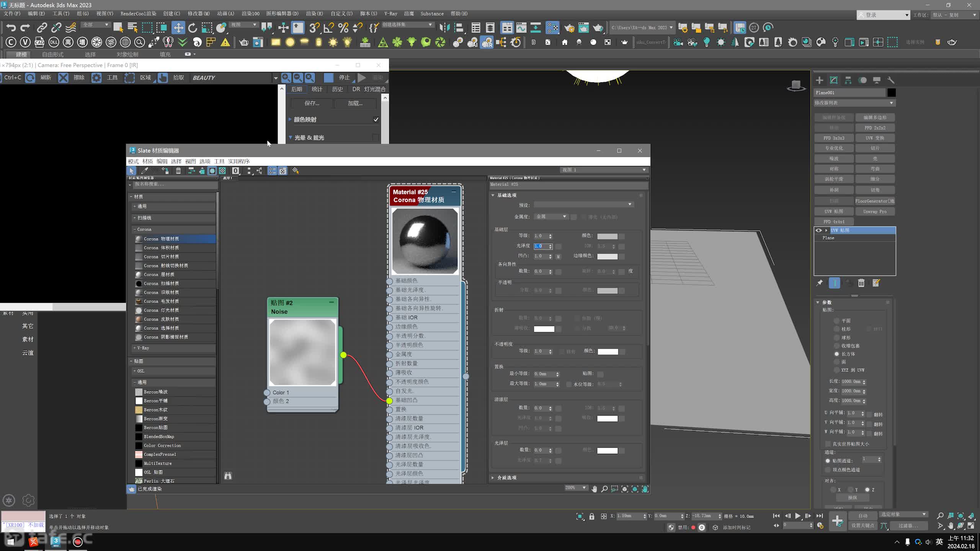This screenshot has width=980, height=551.
Task: Open the 预设 preset dropdown
Action: point(584,205)
